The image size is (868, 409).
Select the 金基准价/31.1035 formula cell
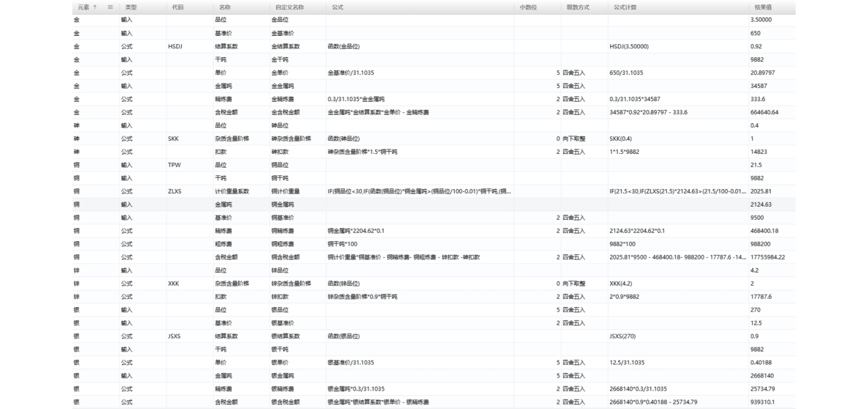click(x=351, y=73)
